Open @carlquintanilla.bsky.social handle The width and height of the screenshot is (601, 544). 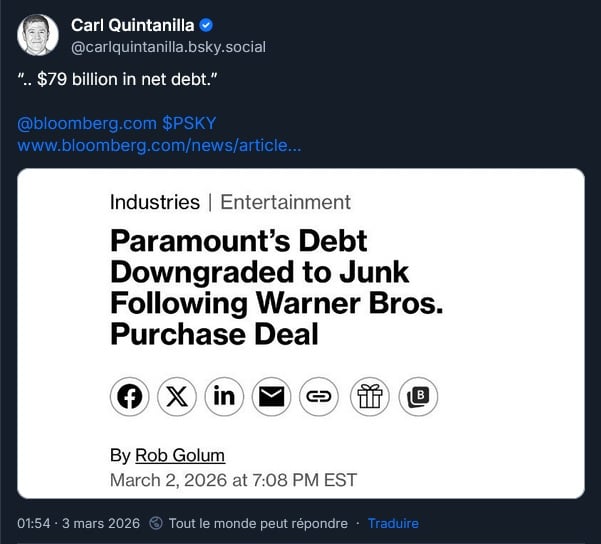pos(168,47)
